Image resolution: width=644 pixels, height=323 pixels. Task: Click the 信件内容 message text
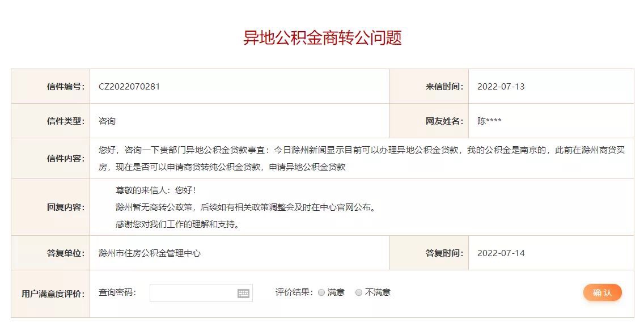pos(362,159)
